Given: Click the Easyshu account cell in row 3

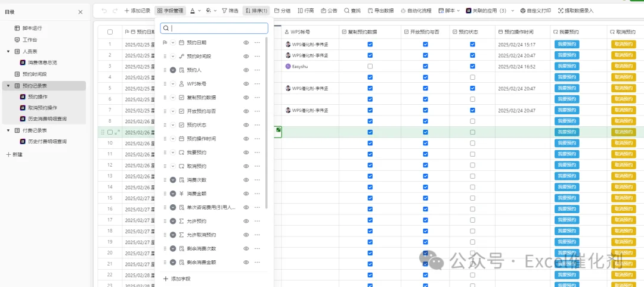Looking at the screenshot, I should click(x=311, y=66).
